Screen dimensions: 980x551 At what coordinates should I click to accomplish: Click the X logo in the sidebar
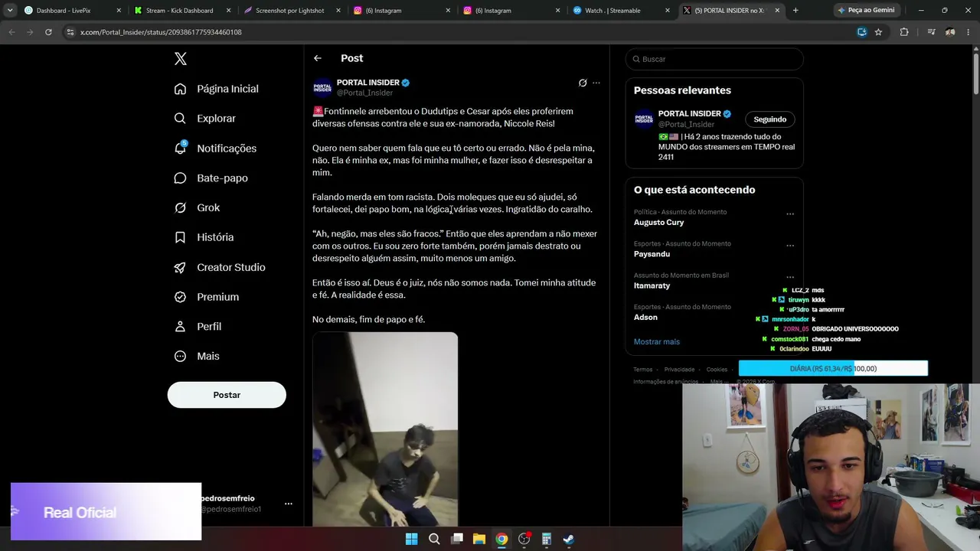pos(181,59)
